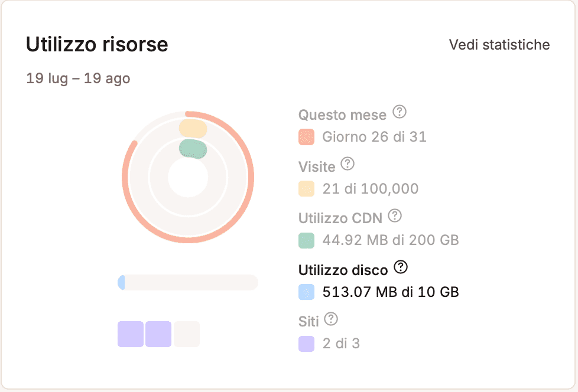Click help icon beside Visite label
Image resolution: width=578 pixels, height=392 pixels.
click(x=348, y=164)
